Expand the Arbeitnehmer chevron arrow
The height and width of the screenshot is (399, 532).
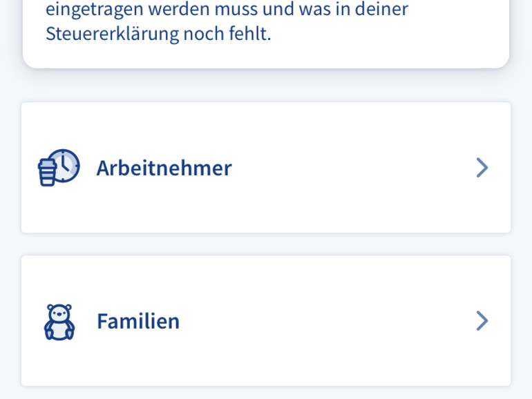click(482, 168)
